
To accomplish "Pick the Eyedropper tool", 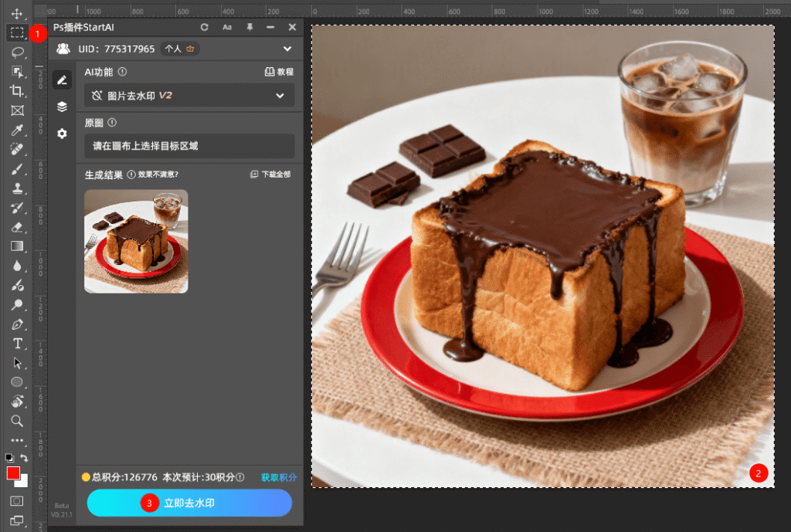I will [x=16, y=130].
